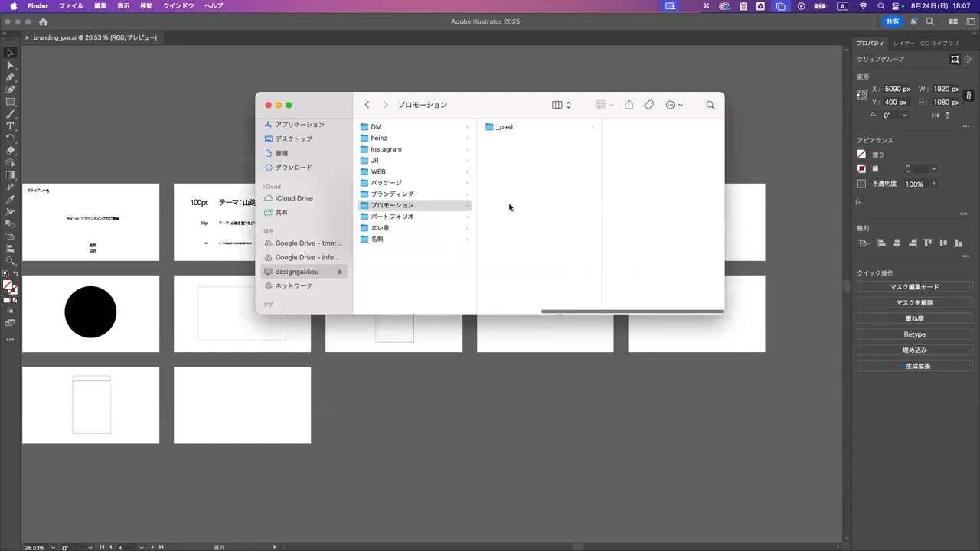
Task: Click Finder tag icon
Action: pyautogui.click(x=649, y=105)
